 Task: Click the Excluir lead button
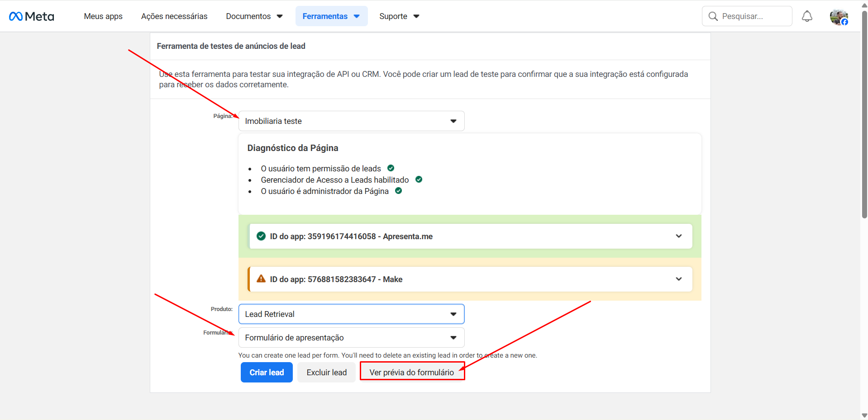point(326,373)
